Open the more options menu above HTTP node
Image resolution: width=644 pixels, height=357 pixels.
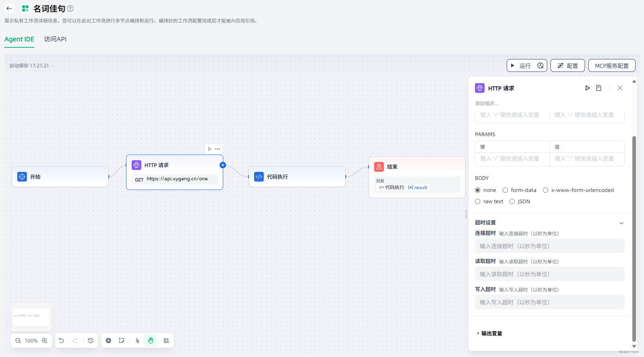click(x=218, y=149)
